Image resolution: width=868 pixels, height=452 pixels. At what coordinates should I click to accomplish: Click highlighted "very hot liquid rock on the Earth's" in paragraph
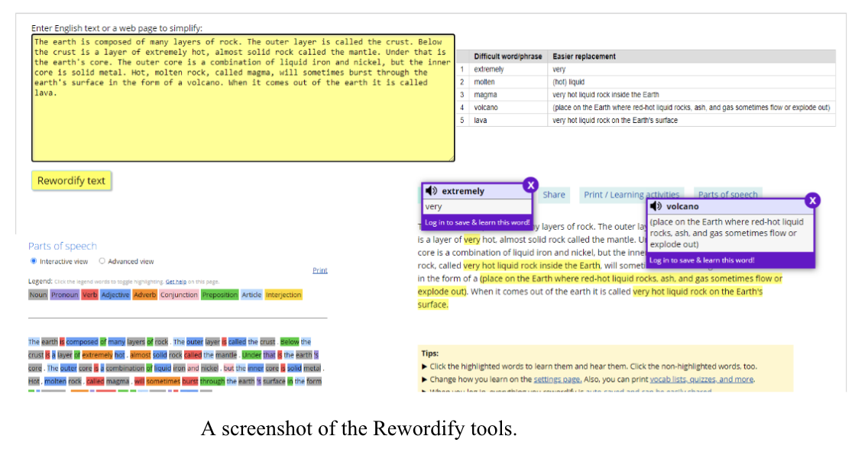click(698, 292)
